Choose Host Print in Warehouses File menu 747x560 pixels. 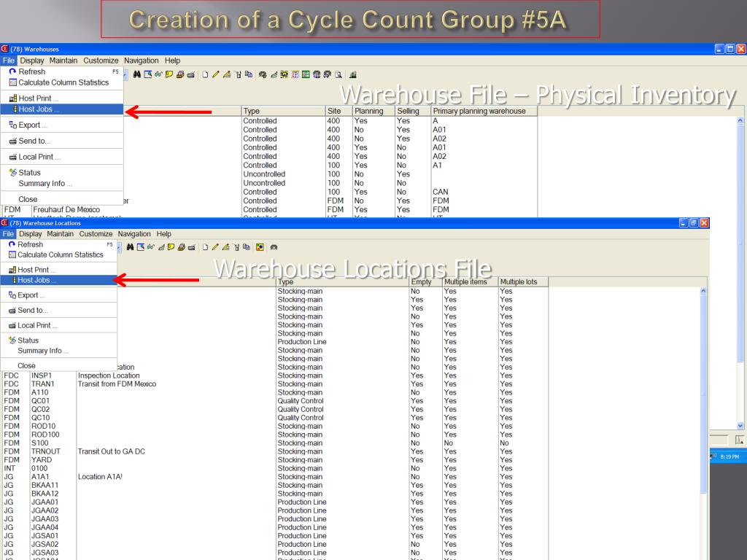click(62, 98)
